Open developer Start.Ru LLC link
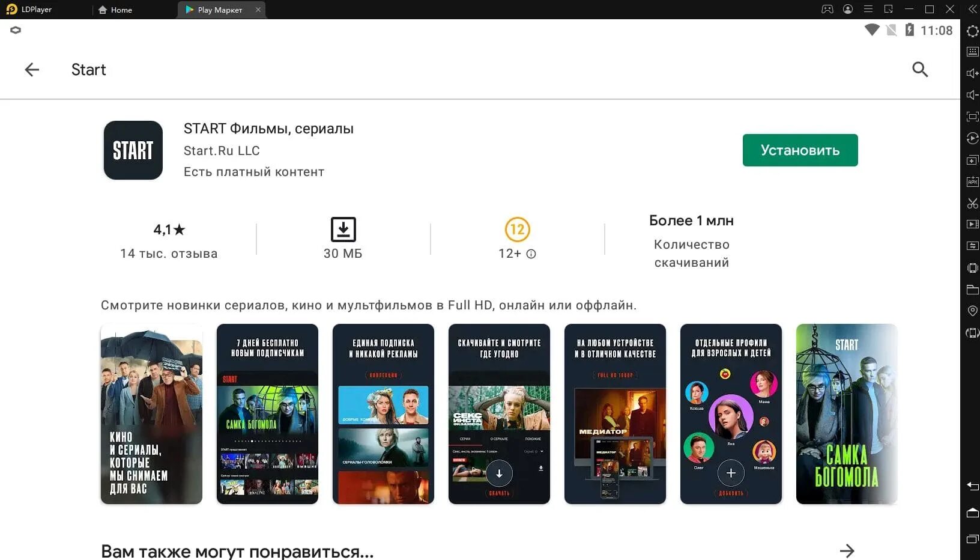 pyautogui.click(x=222, y=151)
